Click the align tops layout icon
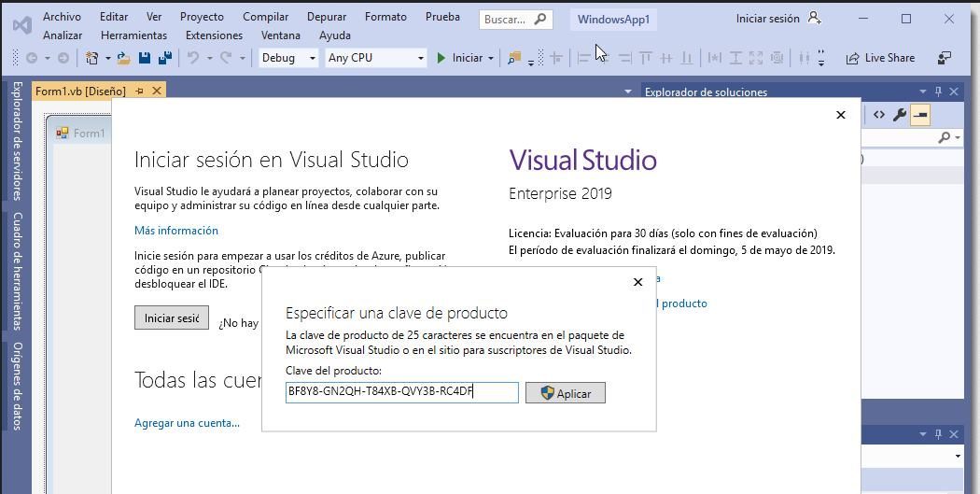Screen dimensions: 980x494 [x=646, y=58]
